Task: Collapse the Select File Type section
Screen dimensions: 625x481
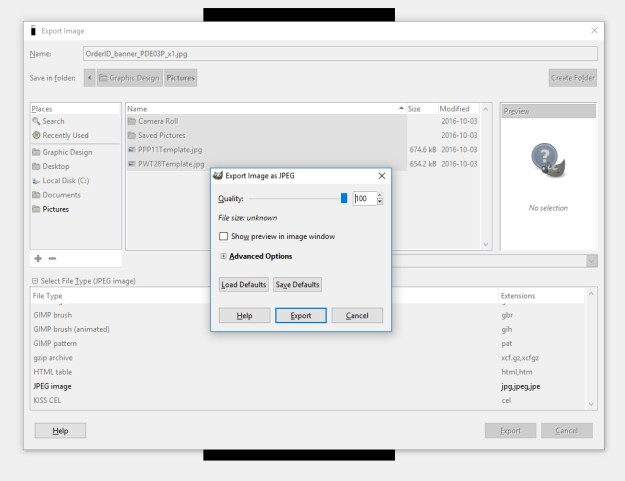Action: 36,281
